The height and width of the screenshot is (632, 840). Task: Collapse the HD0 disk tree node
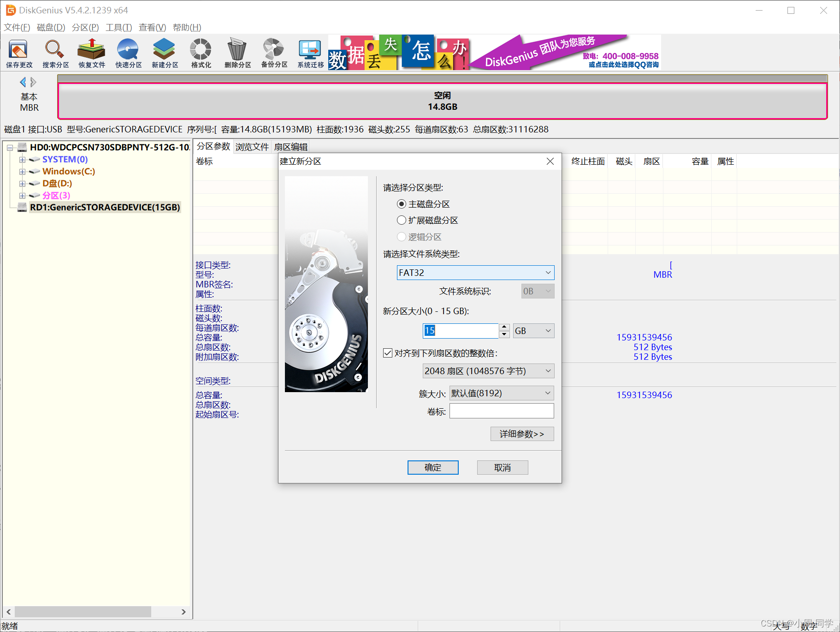click(x=10, y=148)
